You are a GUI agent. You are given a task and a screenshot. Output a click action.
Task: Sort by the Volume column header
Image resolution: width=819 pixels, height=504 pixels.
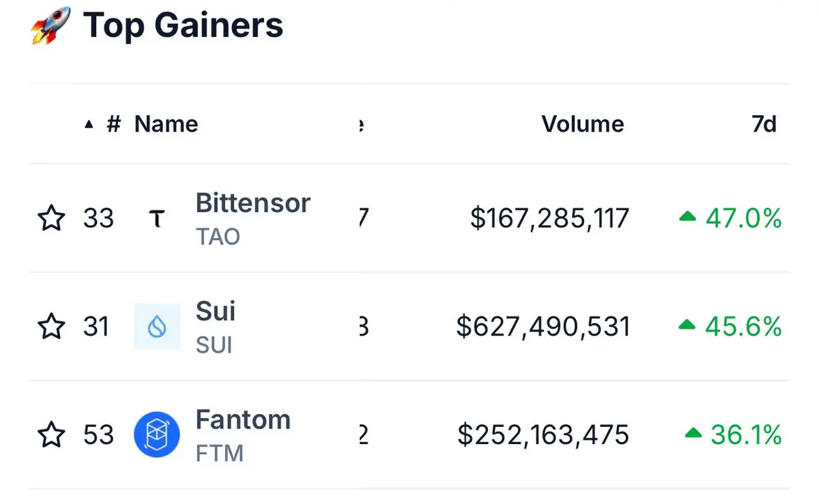583,124
